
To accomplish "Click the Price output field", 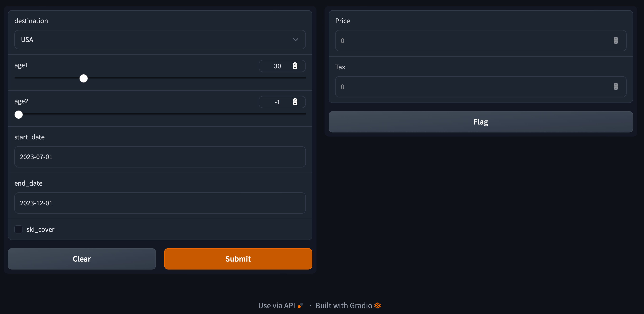I will tap(481, 40).
